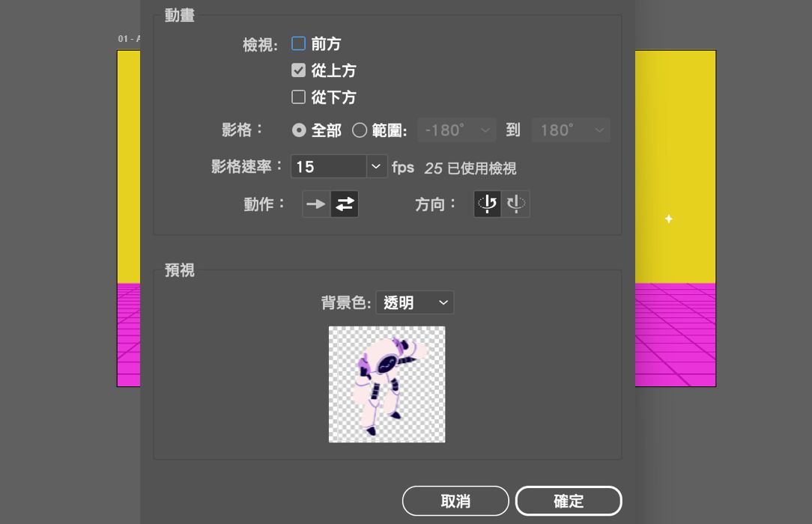The image size is (812, 524).
Task: Select the one-way playback motion icon
Action: (315, 203)
